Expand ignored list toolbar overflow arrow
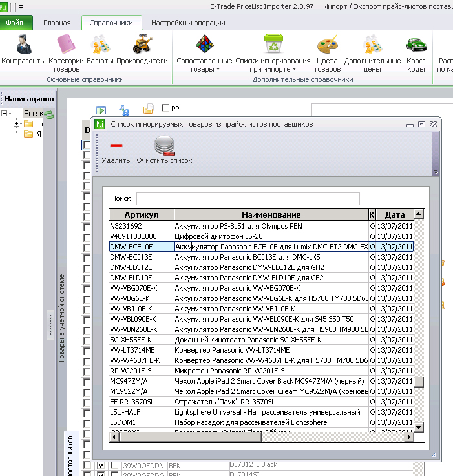This screenshot has height=476, width=453. tap(436, 172)
